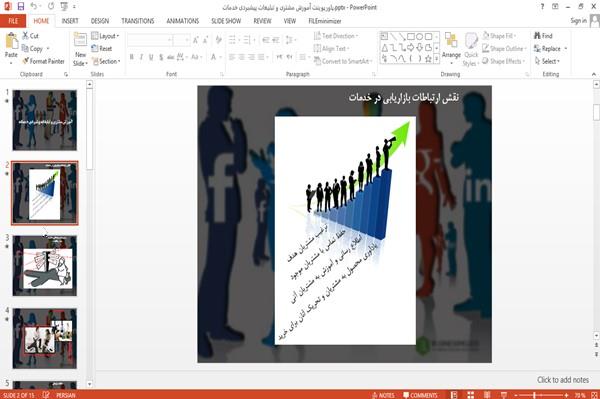This screenshot has height=399, width=600.
Task: Activate the Format Painter tool
Action: pos(43,61)
